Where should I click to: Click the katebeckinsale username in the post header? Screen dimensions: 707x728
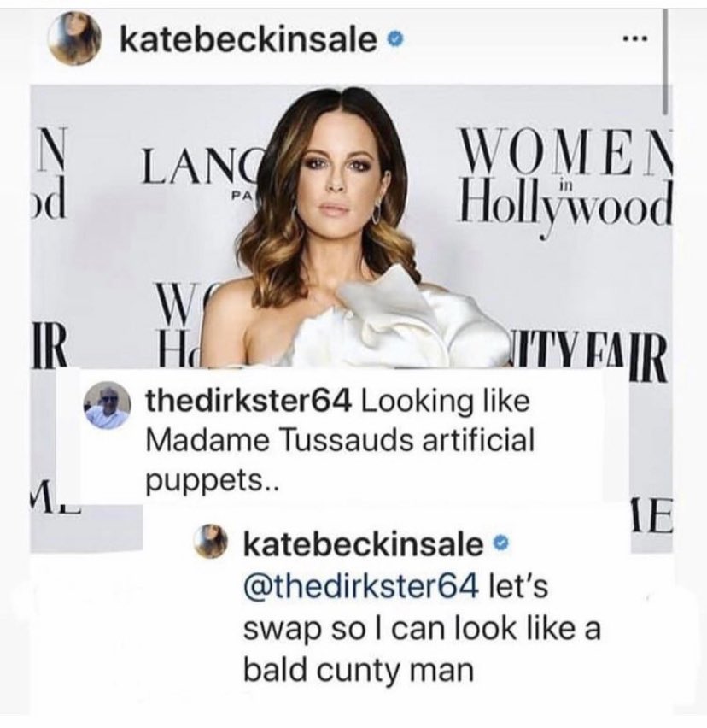[248, 40]
